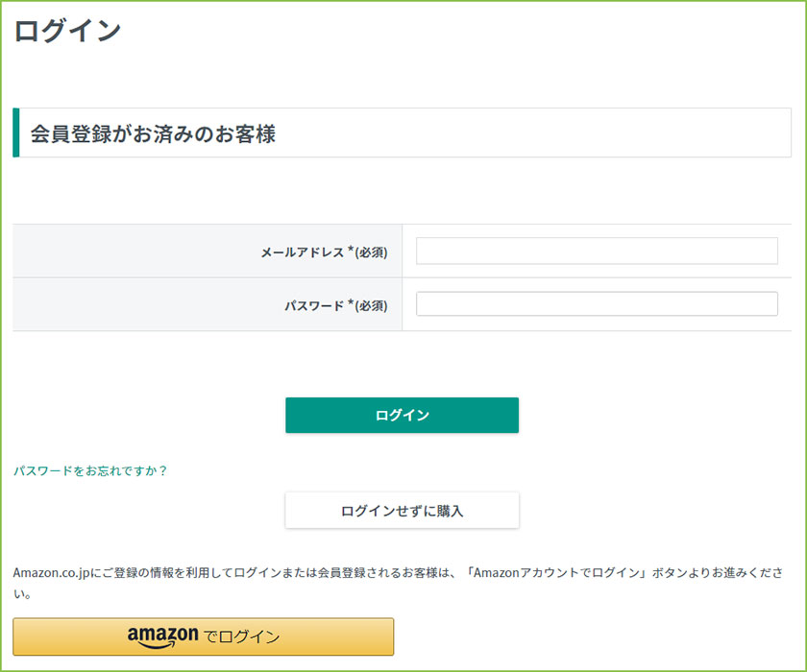Click the でログイン text on Amazon button
807x672 pixels.
[240, 636]
